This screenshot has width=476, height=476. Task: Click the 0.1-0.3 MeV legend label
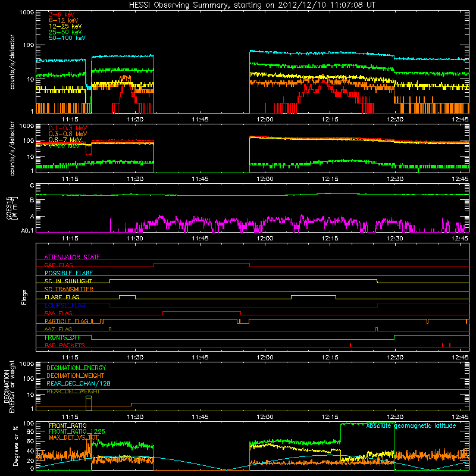[68, 128]
